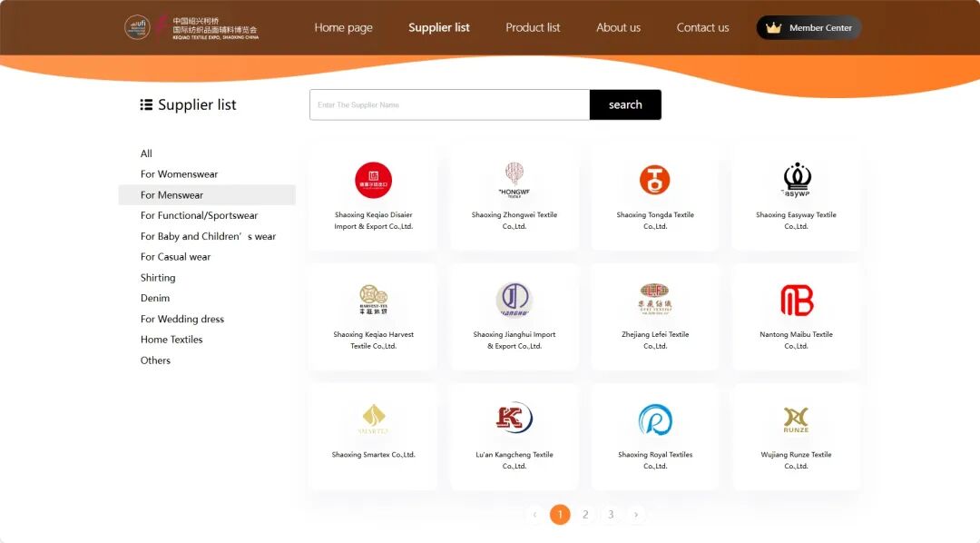Click the Keqiao Textile Expo site logo
Image resolution: width=980 pixels, height=543 pixels.
(x=191, y=27)
